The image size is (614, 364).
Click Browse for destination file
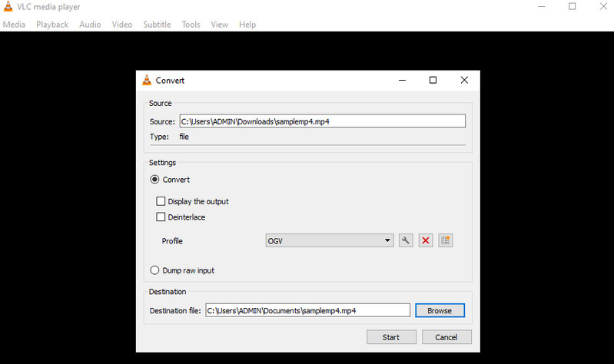[x=440, y=310]
